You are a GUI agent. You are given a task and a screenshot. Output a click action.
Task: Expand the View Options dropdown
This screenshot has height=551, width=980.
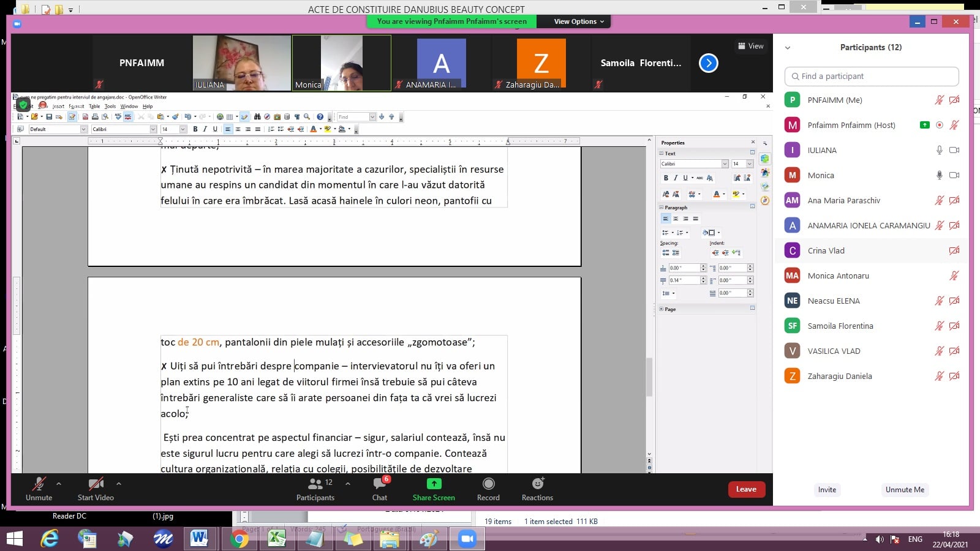(x=579, y=21)
